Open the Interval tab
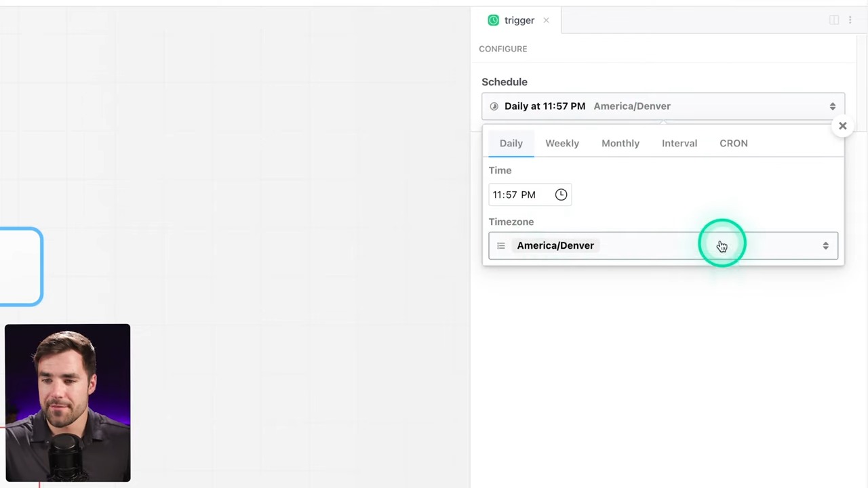Viewport: 868px width, 488px height. click(679, 143)
